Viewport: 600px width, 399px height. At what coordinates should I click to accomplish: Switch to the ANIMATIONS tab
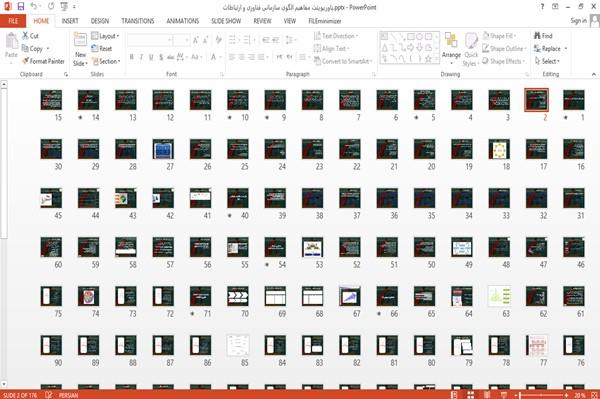(x=183, y=21)
